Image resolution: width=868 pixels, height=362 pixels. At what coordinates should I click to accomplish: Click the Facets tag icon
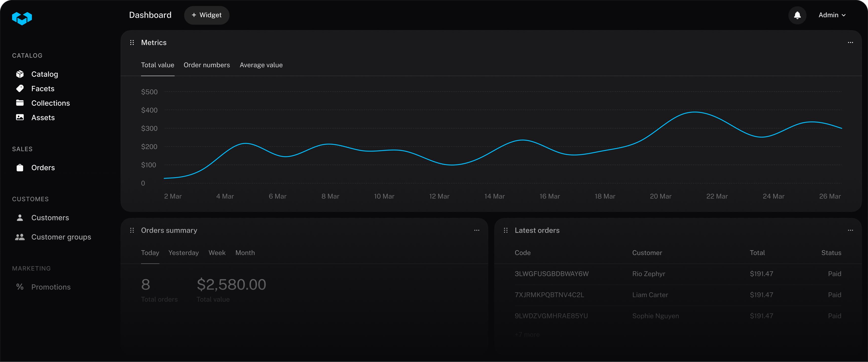20,89
